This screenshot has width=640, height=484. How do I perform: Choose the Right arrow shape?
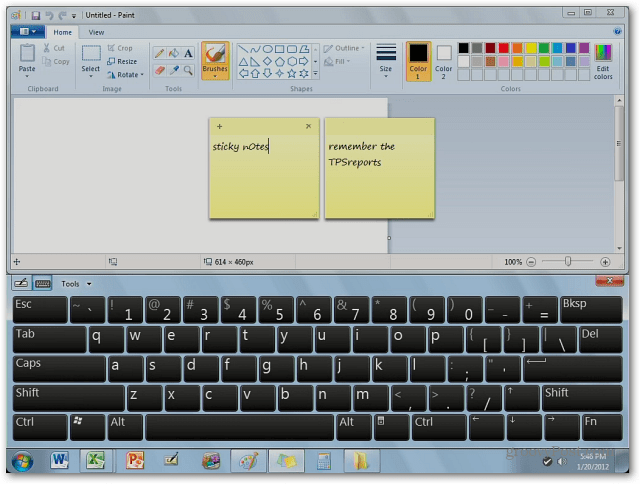pos(304,62)
